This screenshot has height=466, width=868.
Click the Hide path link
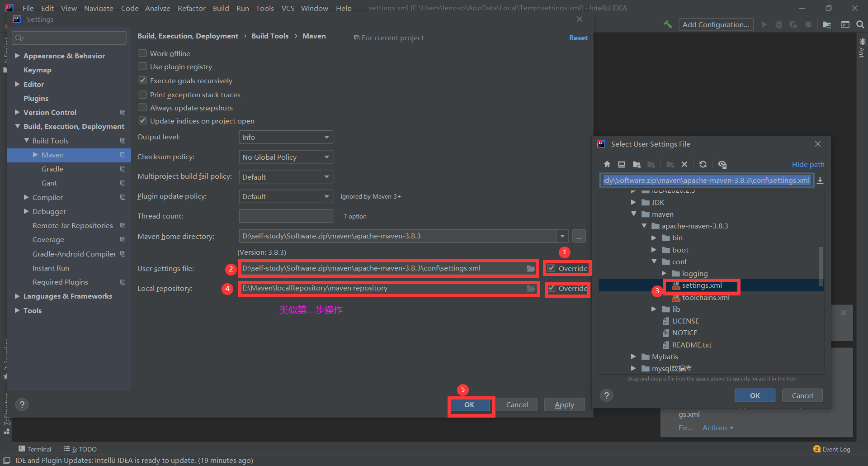(808, 164)
